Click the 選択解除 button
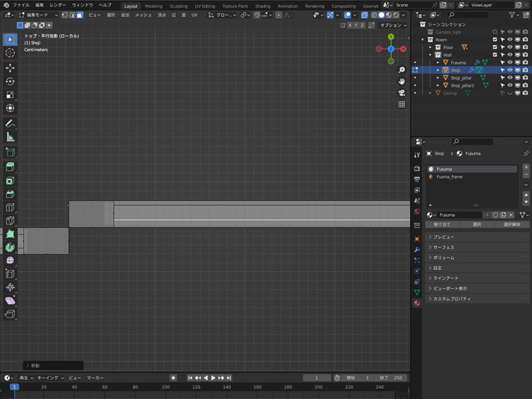 [511, 224]
